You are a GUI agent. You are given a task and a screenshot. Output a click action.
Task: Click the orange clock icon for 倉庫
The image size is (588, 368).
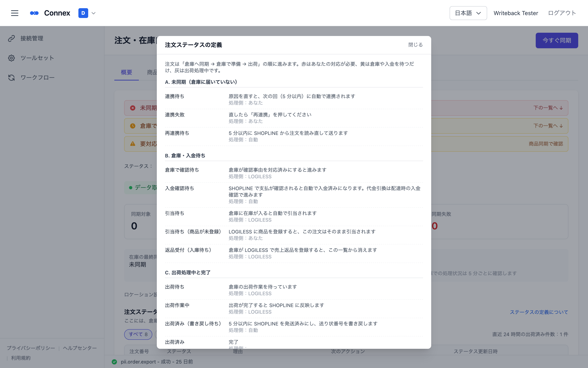tap(133, 126)
